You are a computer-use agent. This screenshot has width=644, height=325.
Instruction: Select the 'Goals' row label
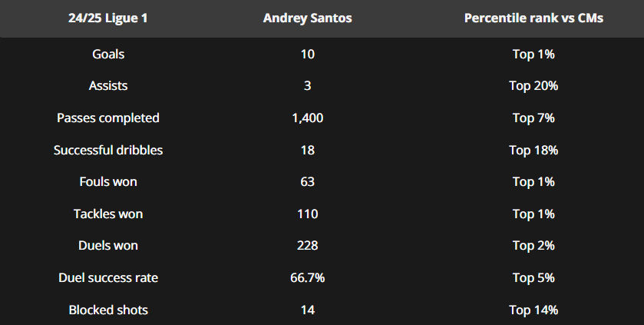point(107,55)
